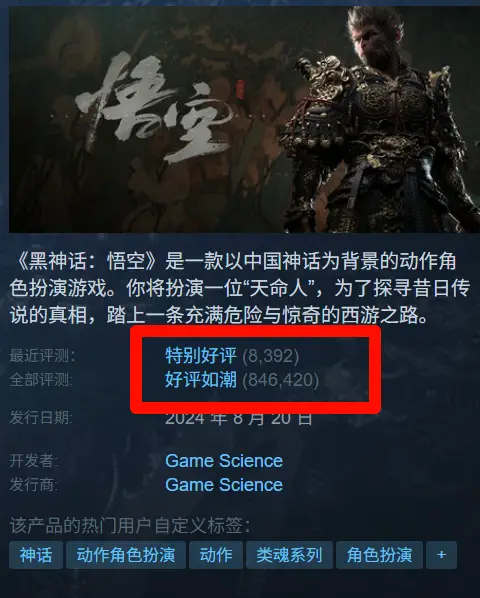Browse the 类魂系列 tag
The image size is (480, 598).
pyautogui.click(x=289, y=555)
